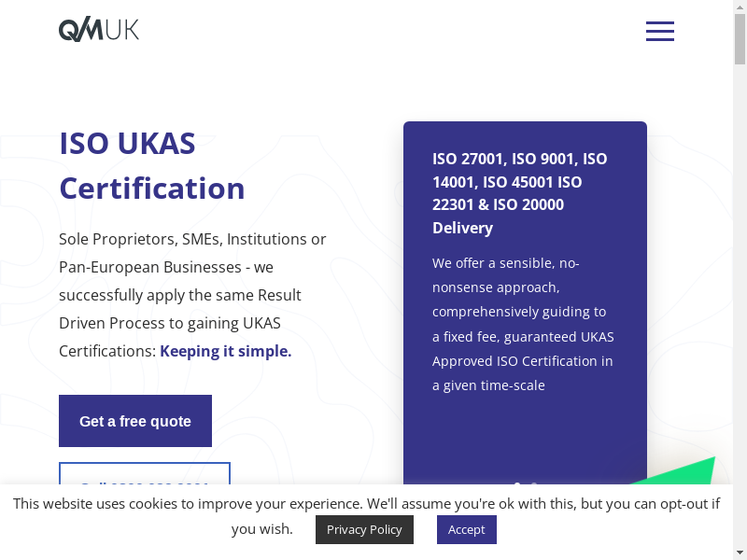Click the scrollbar up arrow
This screenshot has height=560, width=747.
coord(740,7)
